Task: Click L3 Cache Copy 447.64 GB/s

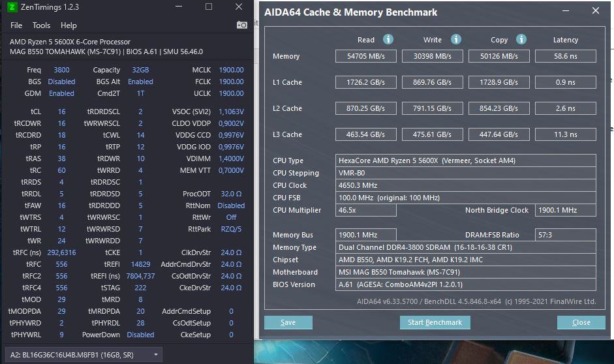Action: tap(499, 134)
